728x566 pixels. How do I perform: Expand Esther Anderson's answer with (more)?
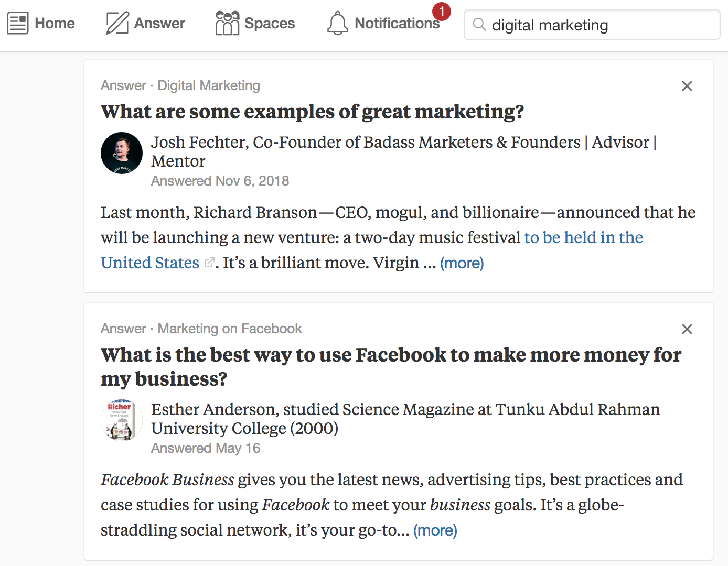click(x=435, y=530)
